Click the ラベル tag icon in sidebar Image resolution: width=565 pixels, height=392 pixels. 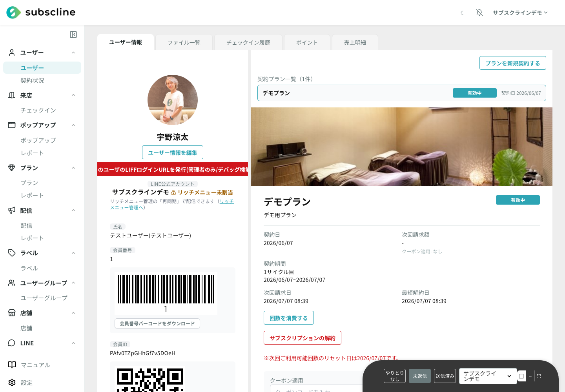point(12,253)
